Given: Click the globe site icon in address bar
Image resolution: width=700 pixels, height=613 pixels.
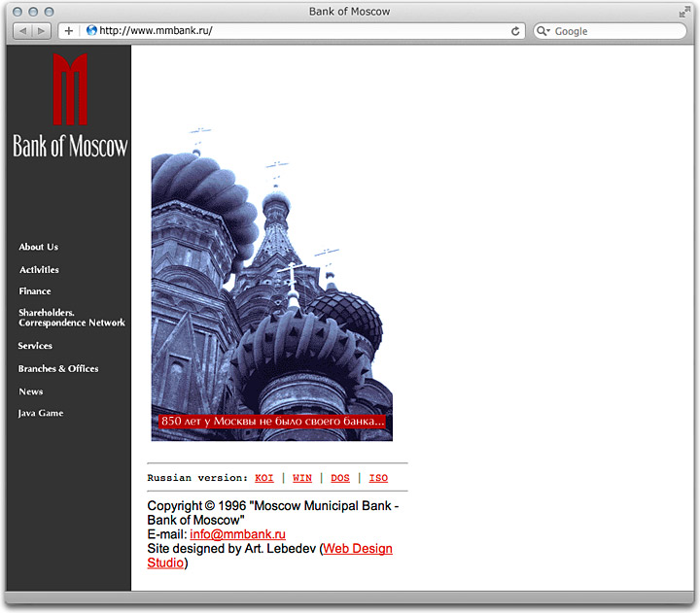Looking at the screenshot, I should pos(91,31).
